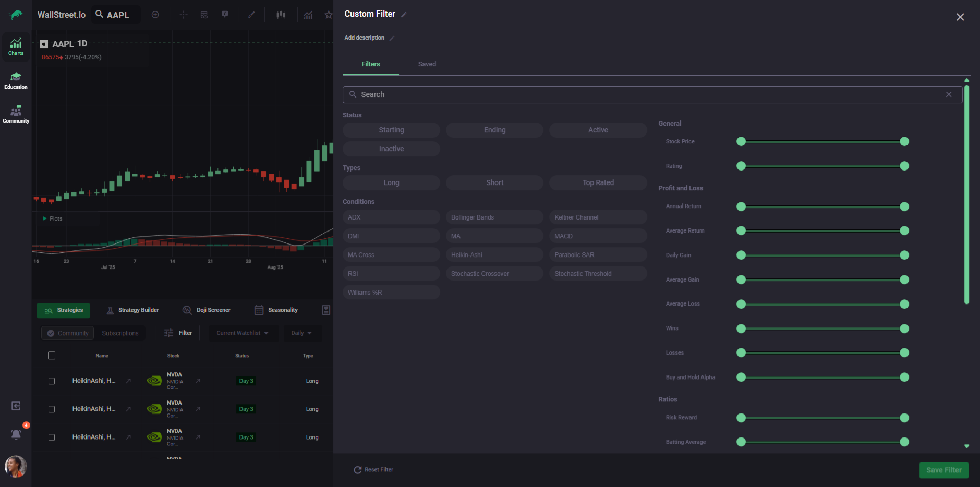Switch to the Saved tab
This screenshot has height=487, width=980.
pos(427,64)
